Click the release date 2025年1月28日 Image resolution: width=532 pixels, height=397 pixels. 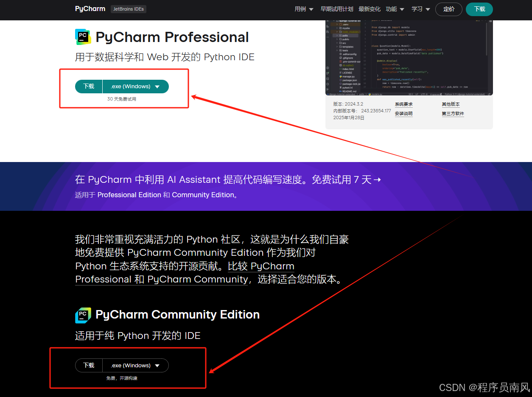point(349,118)
